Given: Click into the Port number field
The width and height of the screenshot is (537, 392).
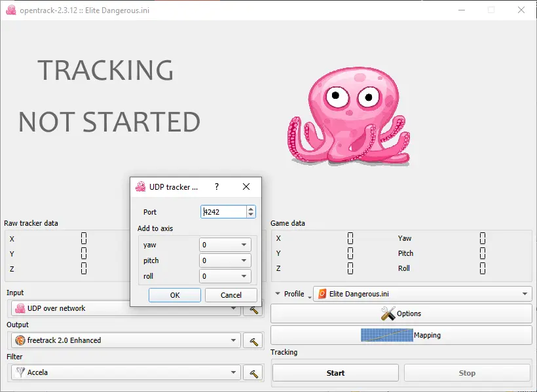Looking at the screenshot, I should click(223, 212).
